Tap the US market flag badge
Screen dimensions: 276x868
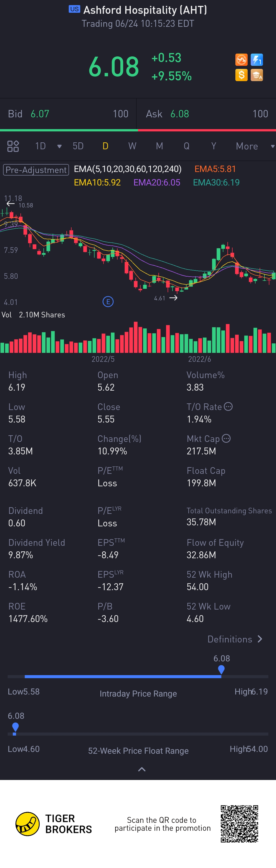tap(75, 9)
